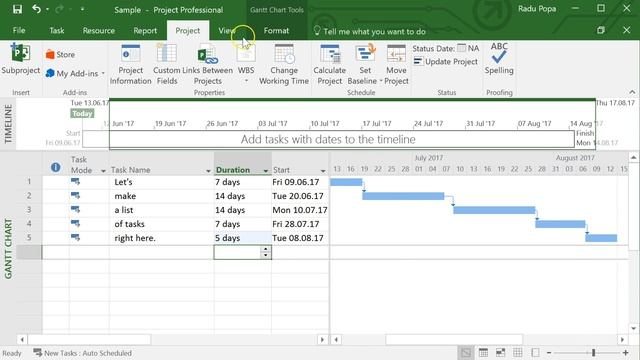Decrease duration with the spinner down arrow
Screen dimensions: 640x360
coord(266,256)
